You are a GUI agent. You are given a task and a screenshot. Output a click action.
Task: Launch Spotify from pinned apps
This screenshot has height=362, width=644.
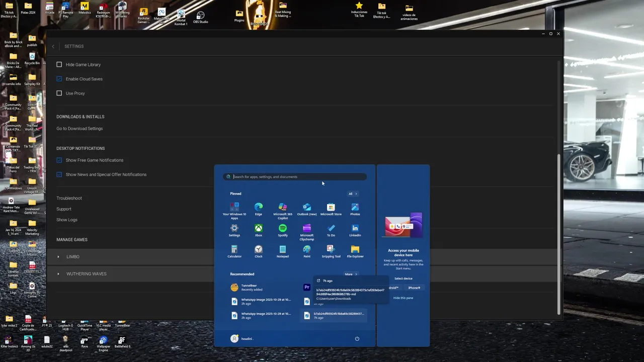[x=283, y=230]
